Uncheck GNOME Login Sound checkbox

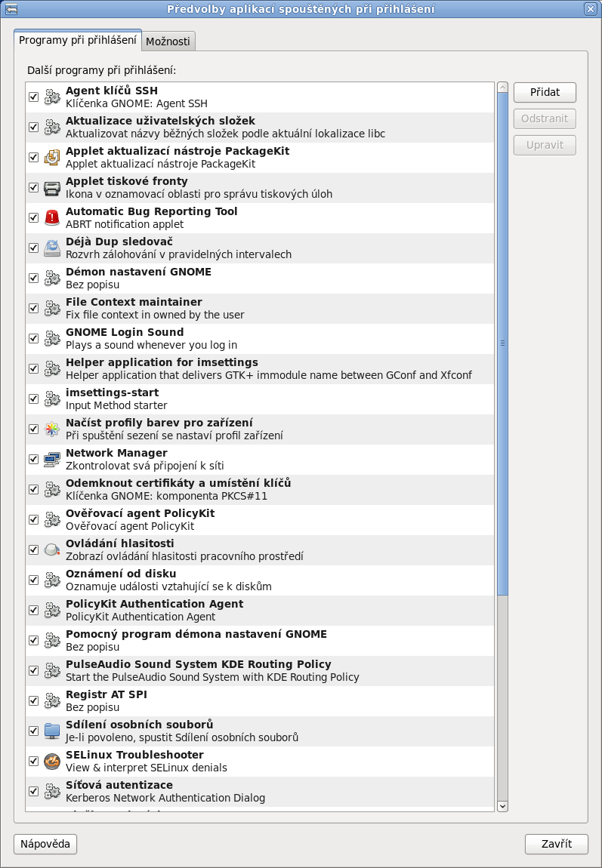click(x=34, y=338)
